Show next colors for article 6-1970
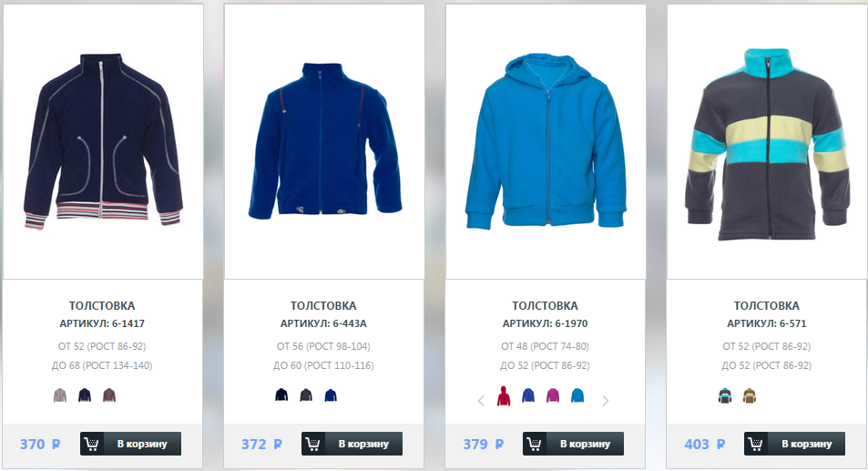 coord(605,401)
